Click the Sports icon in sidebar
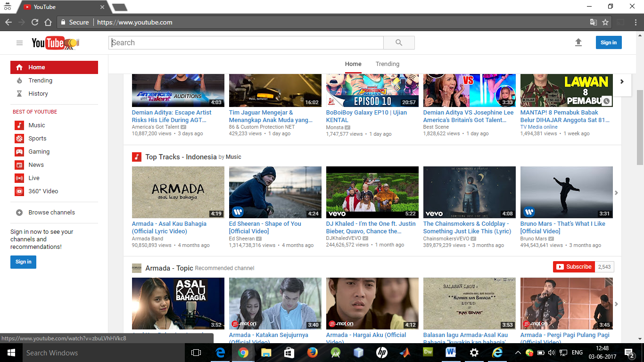Image resolution: width=644 pixels, height=362 pixels. [x=19, y=139]
